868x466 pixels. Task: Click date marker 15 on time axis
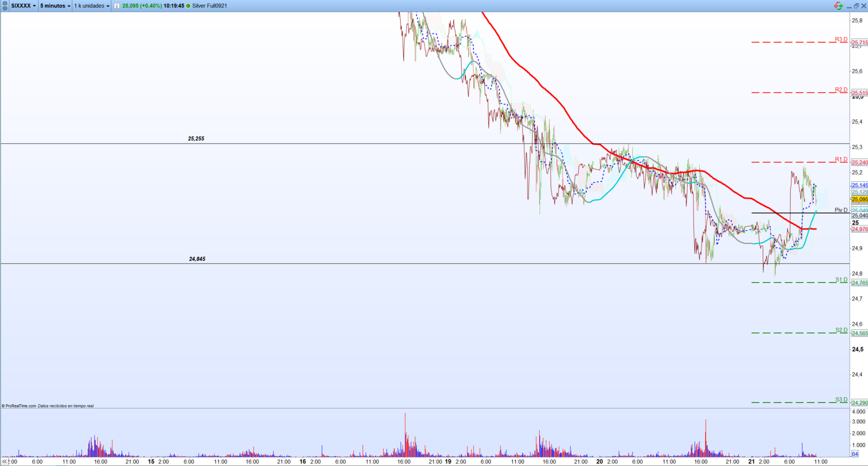151,462
